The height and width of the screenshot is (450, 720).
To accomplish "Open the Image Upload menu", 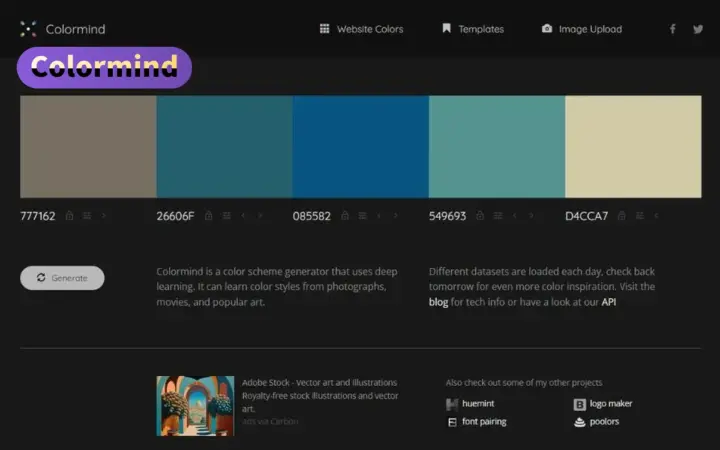I will [582, 29].
